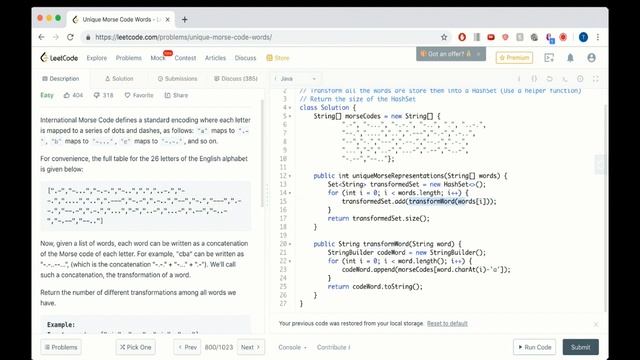
Task: Open the editor info icon
Action: [x=519, y=78]
